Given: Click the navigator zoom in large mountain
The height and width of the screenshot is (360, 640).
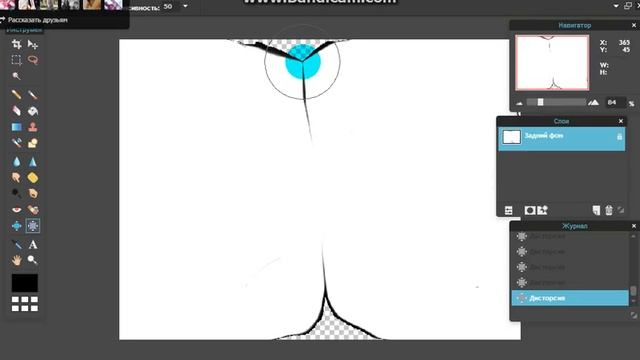Looking at the screenshot, I should 593,102.
